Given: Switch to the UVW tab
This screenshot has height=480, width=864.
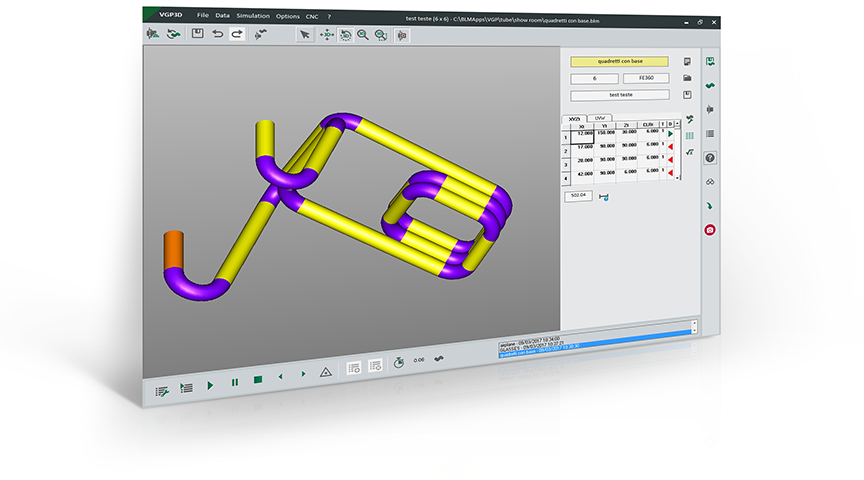Looking at the screenshot, I should tap(600, 118).
